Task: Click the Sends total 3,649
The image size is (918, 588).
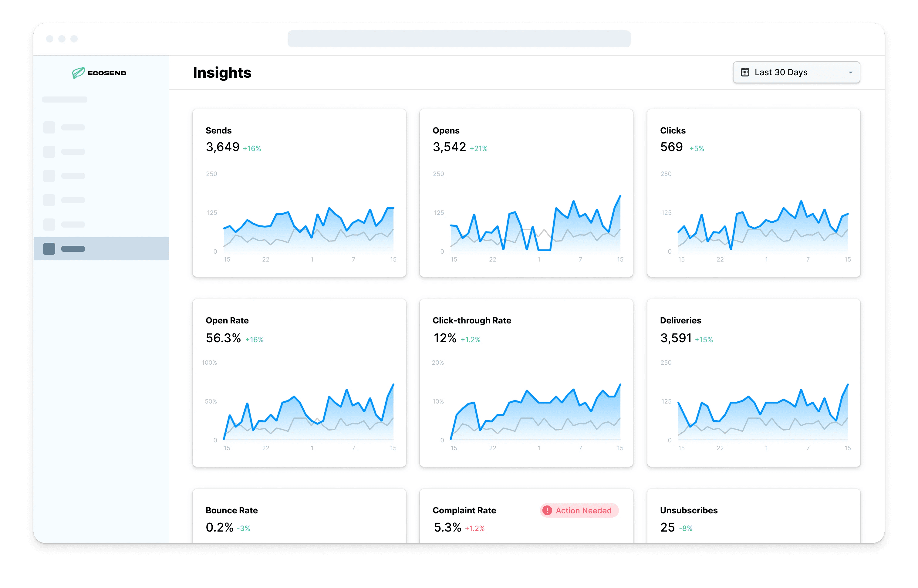Action: coord(223,147)
